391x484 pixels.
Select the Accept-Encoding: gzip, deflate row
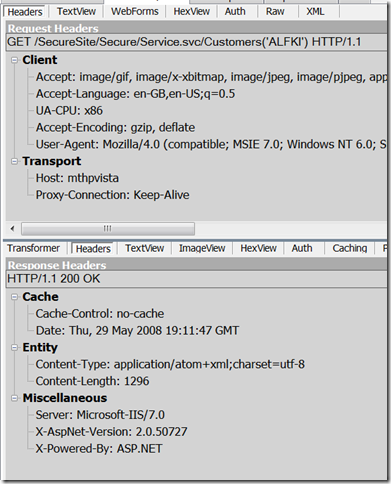[x=115, y=127]
